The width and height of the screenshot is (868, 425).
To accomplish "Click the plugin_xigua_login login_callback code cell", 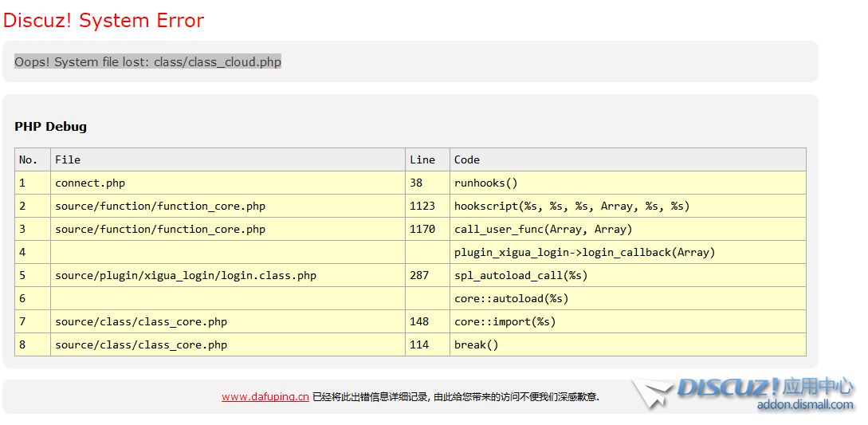I will (x=584, y=252).
